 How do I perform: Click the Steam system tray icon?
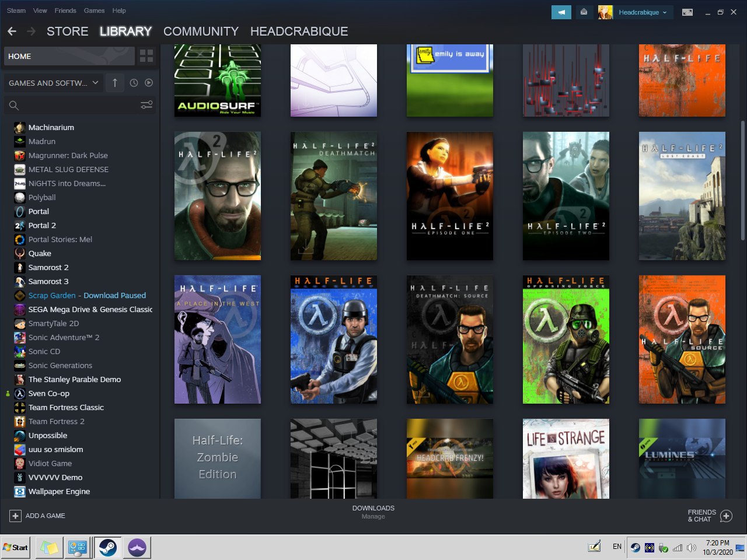pos(636,548)
